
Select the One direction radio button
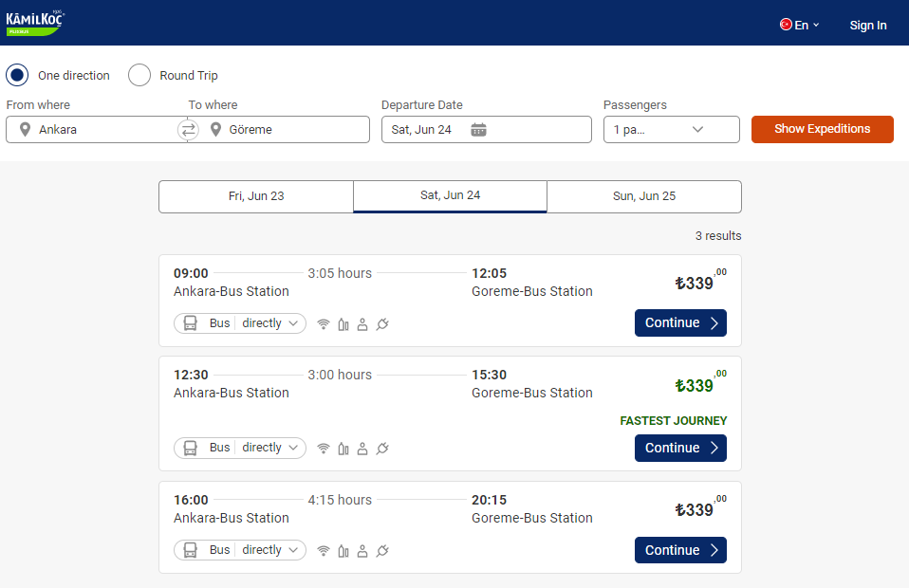pos(17,75)
